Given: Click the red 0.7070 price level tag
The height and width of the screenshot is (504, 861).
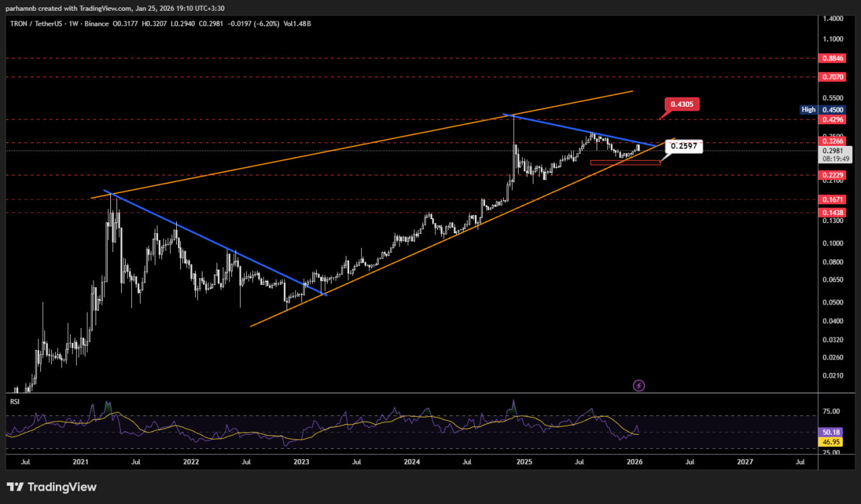Looking at the screenshot, I should [833, 77].
